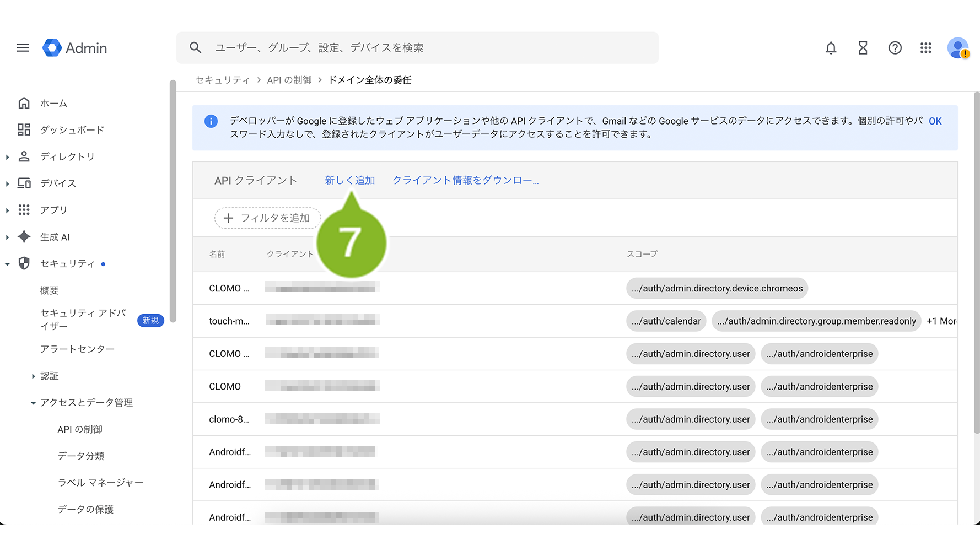The width and height of the screenshot is (980, 551).
Task: Open the hourglass tasks icon
Action: [863, 48]
